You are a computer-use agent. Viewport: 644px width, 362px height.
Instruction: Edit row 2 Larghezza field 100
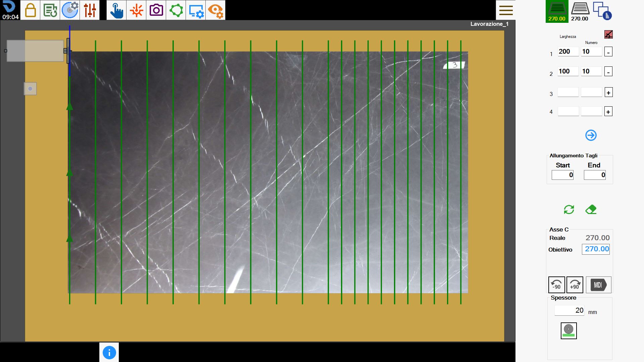point(568,71)
